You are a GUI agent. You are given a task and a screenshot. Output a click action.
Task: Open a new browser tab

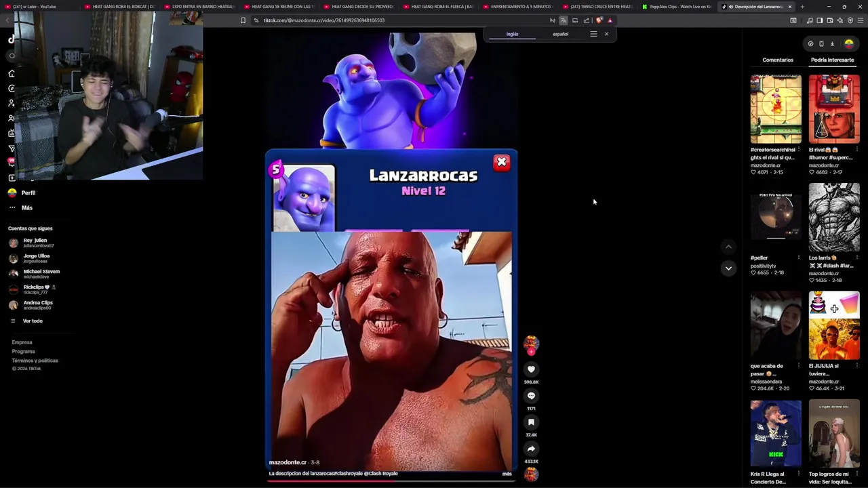(802, 6)
